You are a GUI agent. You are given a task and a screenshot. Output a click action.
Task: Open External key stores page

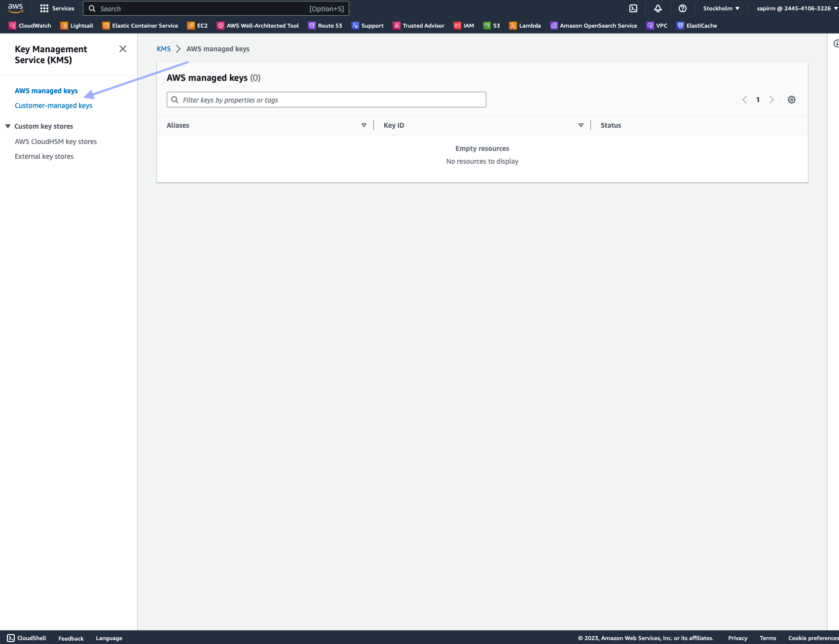(x=44, y=156)
